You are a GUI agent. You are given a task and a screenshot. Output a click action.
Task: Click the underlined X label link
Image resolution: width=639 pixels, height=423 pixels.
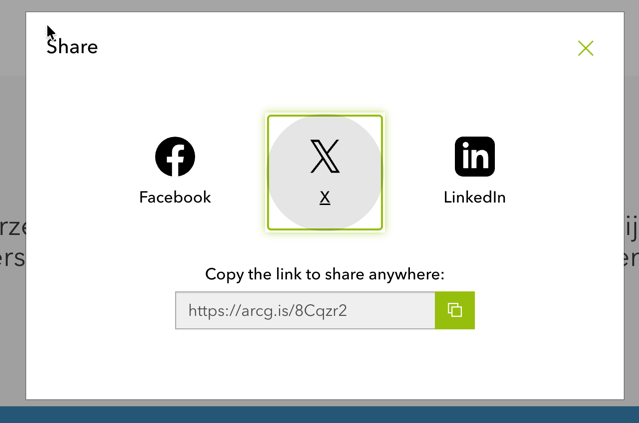(x=325, y=198)
